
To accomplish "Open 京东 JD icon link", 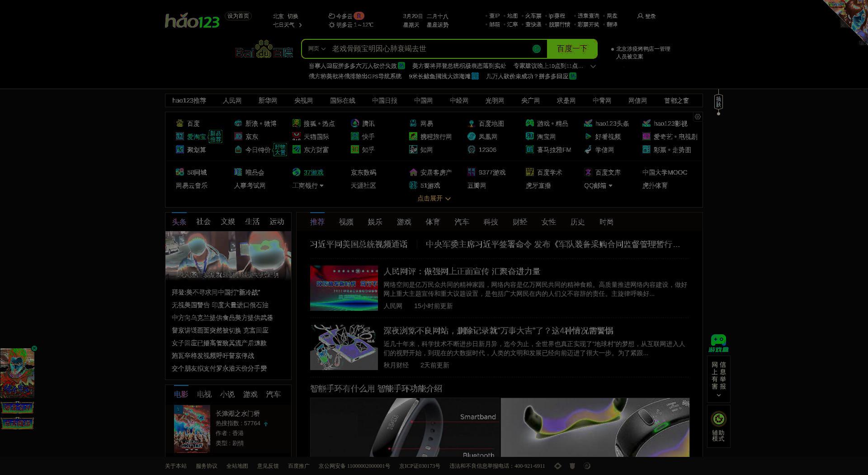I will click(x=238, y=136).
